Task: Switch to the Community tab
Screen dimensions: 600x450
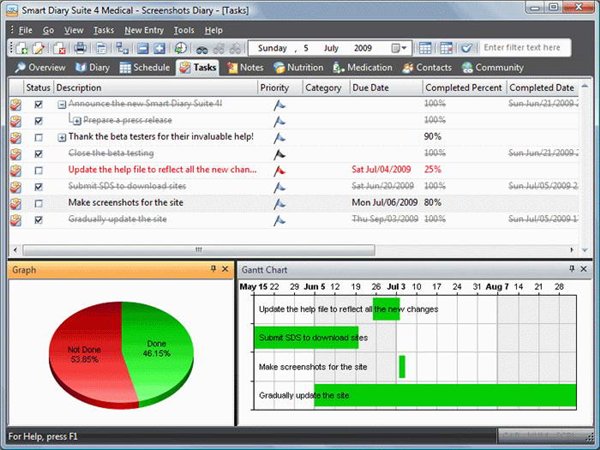Action: pos(492,68)
